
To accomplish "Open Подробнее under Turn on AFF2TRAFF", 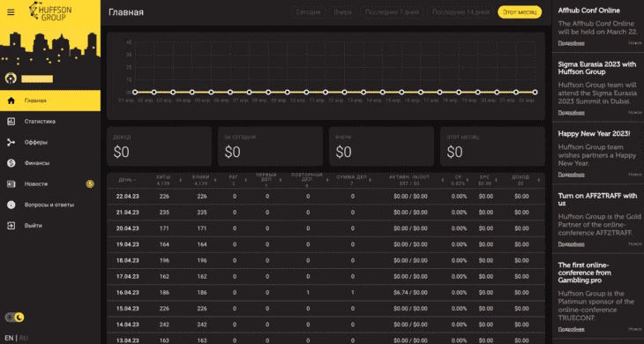I will (571, 243).
